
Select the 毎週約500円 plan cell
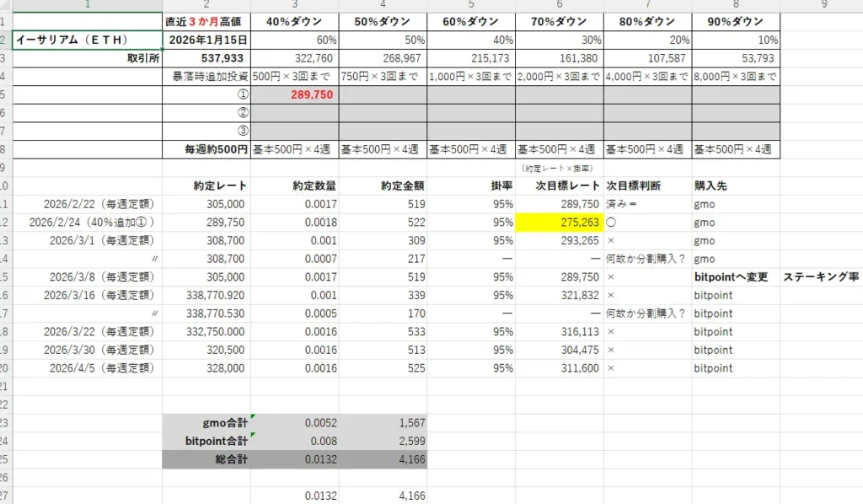217,148
